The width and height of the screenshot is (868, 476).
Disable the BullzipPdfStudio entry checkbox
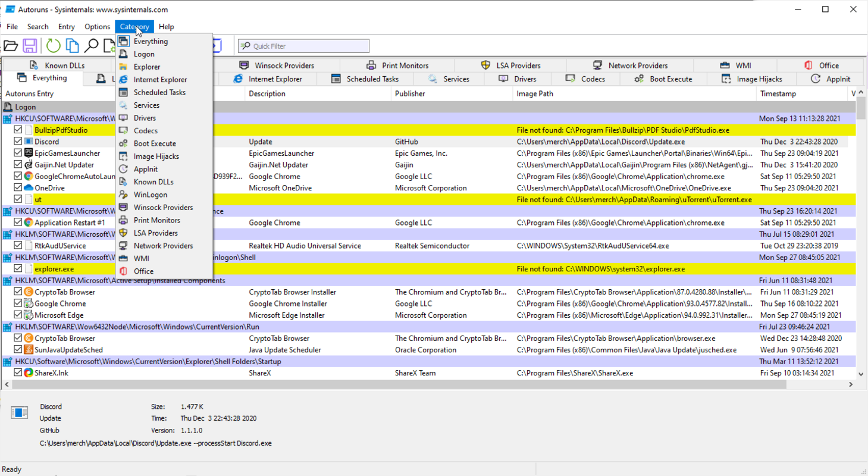[17, 130]
